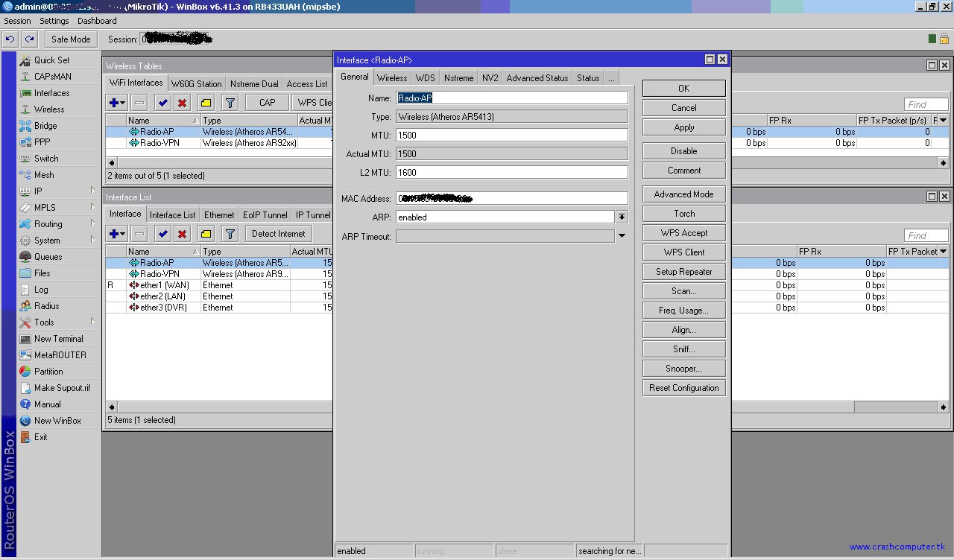Open Quick Set from the sidebar
The width and height of the screenshot is (954, 560).
coord(51,60)
